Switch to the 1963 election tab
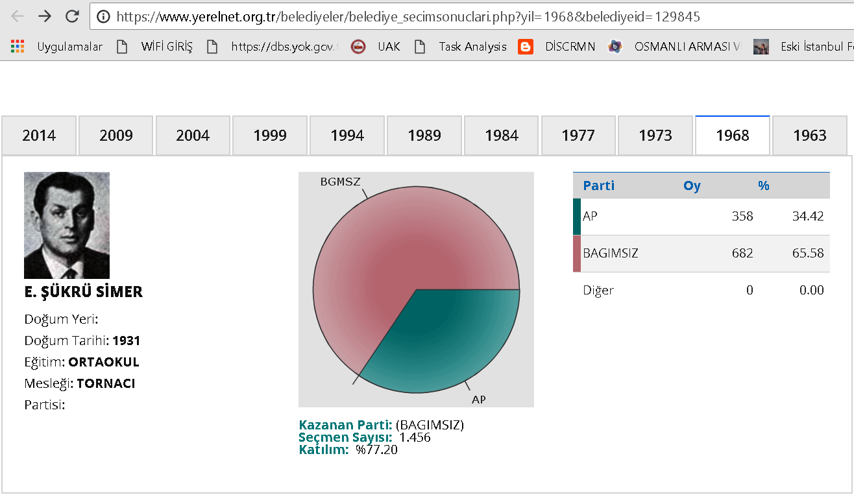The width and height of the screenshot is (854, 504). pos(810,136)
